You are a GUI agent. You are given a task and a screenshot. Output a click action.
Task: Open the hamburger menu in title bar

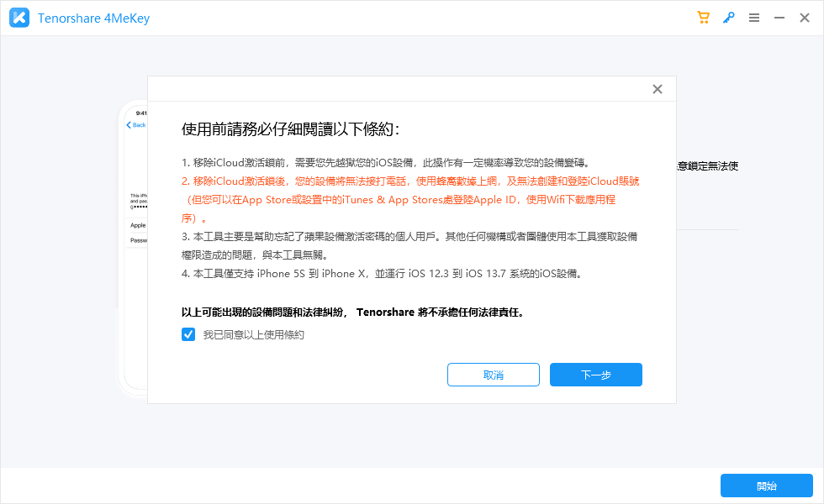(x=754, y=18)
